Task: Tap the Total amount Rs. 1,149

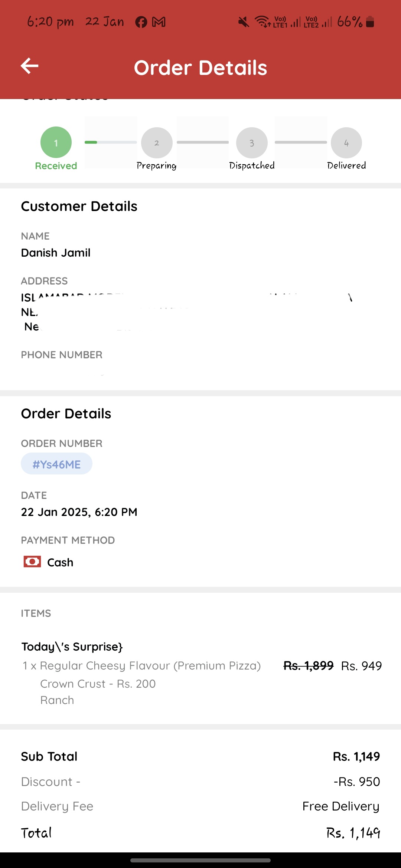Action: tap(353, 833)
